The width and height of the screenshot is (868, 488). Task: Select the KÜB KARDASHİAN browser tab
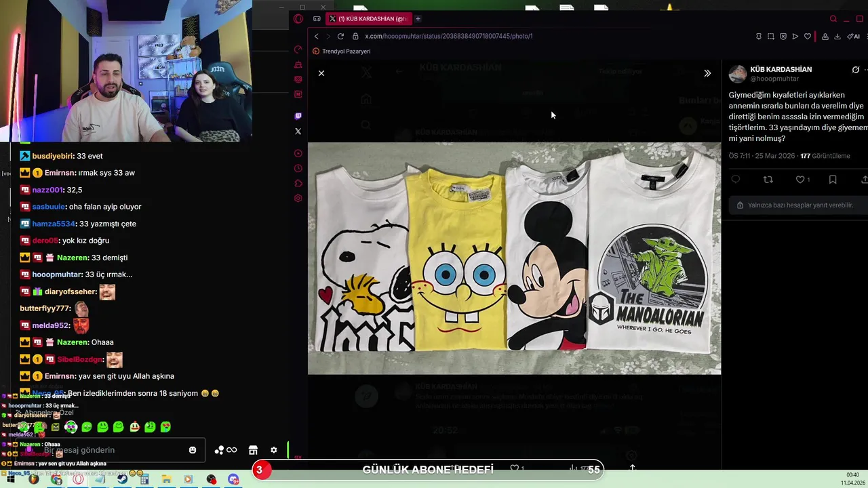368,19
